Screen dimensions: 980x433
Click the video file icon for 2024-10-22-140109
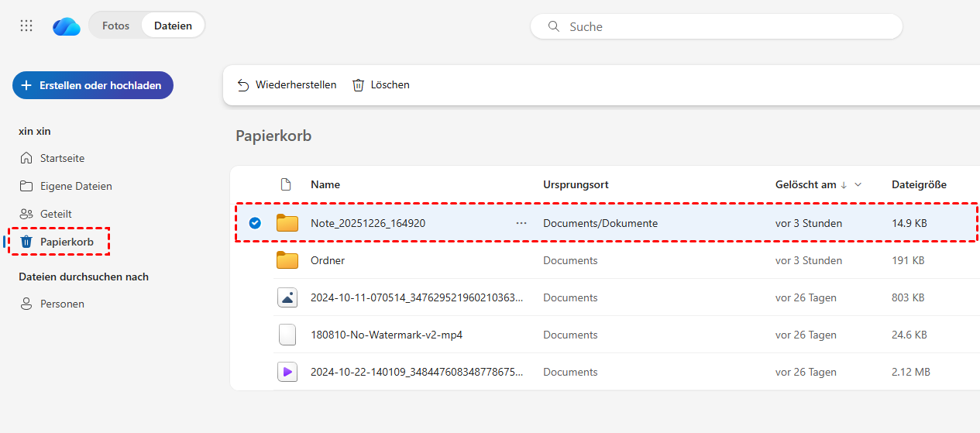point(287,372)
